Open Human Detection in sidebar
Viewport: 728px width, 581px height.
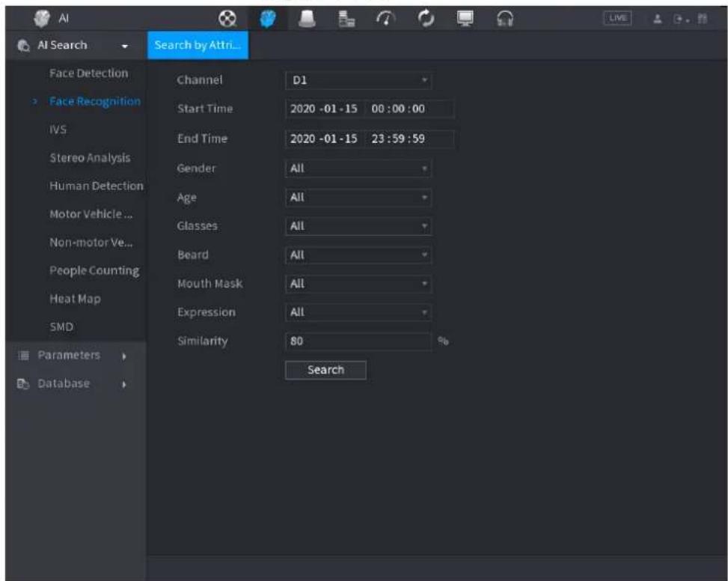pos(97,186)
